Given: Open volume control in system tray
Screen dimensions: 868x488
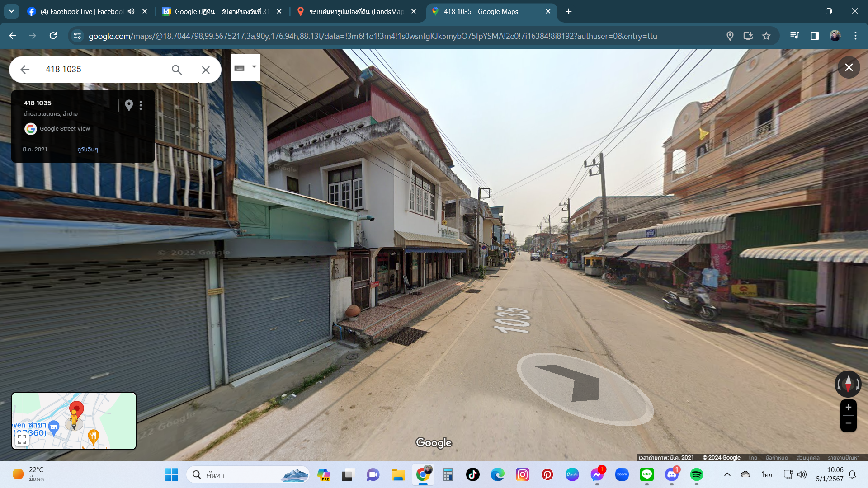Looking at the screenshot, I should coord(802,474).
